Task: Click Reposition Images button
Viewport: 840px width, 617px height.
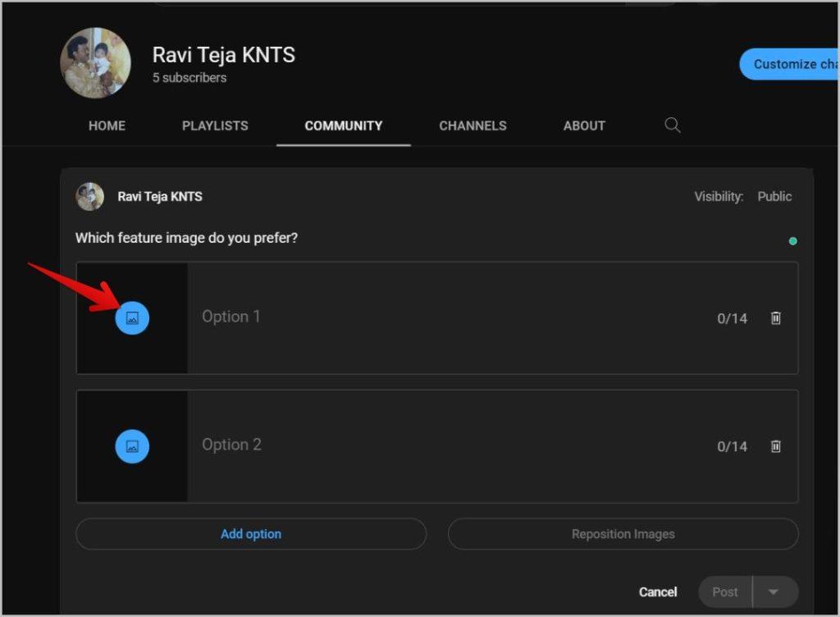Action: (x=623, y=534)
